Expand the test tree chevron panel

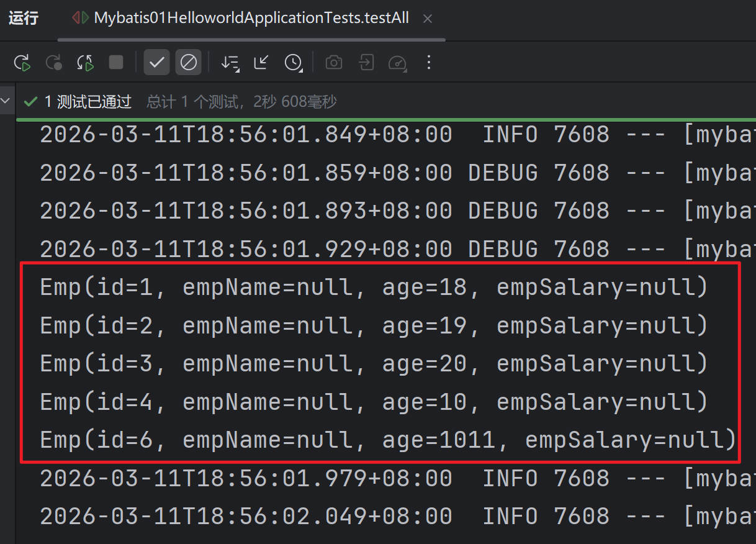tap(7, 100)
